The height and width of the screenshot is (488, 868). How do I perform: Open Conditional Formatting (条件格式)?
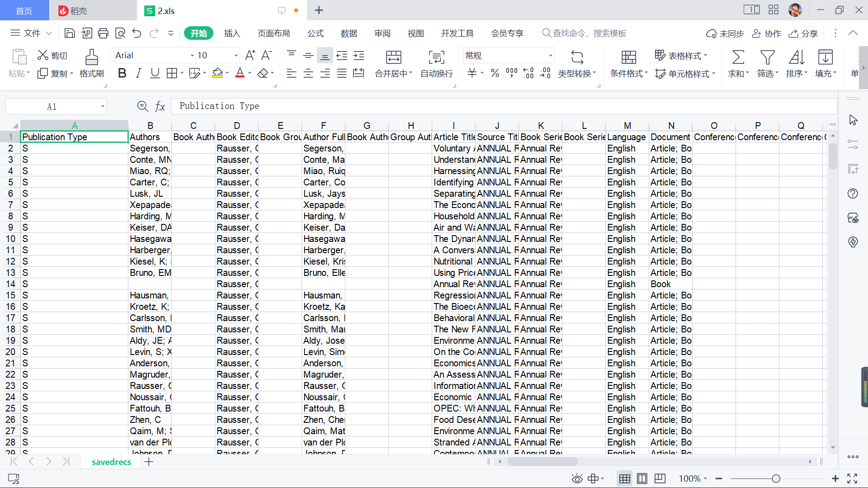click(x=629, y=63)
